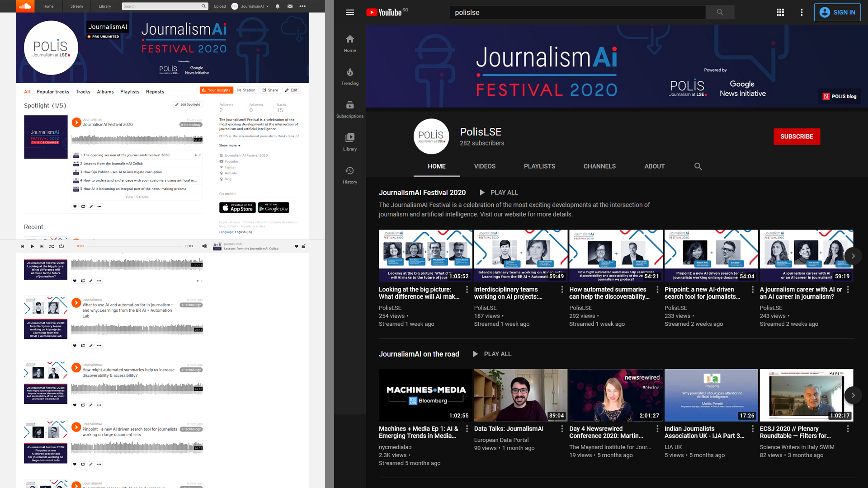Open SoundCloud notifications bell
This screenshot has width=868, height=488.
tap(278, 6)
